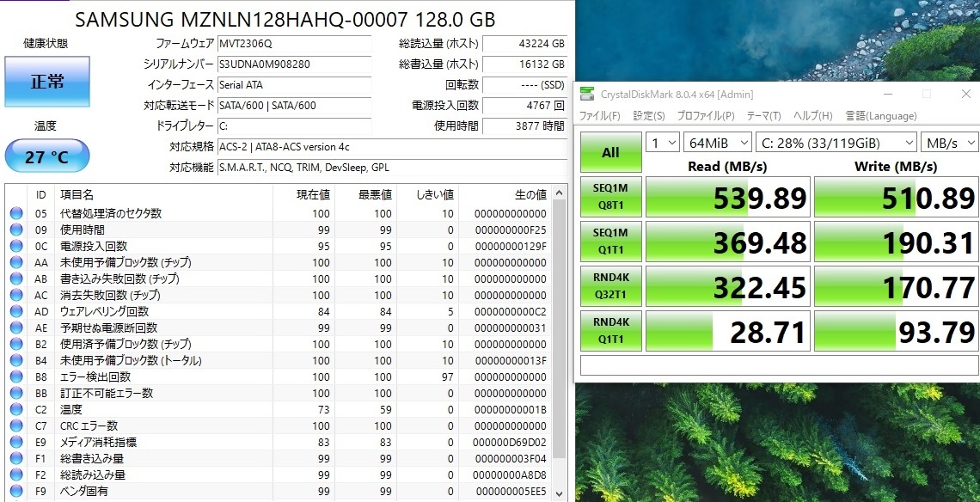This screenshot has width=980, height=502.
Task: Click the 現在値 column header
Action: (304, 194)
